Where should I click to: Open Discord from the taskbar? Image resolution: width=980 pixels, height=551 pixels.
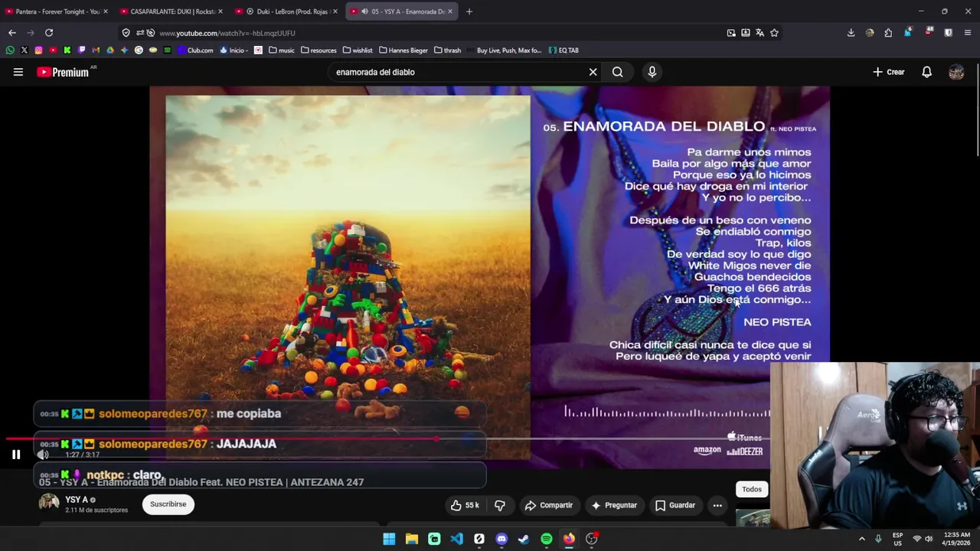pyautogui.click(x=501, y=539)
